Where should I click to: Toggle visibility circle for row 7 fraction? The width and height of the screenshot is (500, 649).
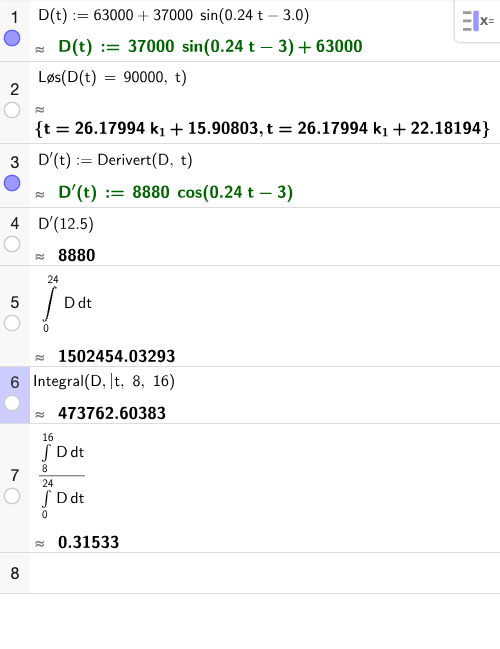coord(12,496)
